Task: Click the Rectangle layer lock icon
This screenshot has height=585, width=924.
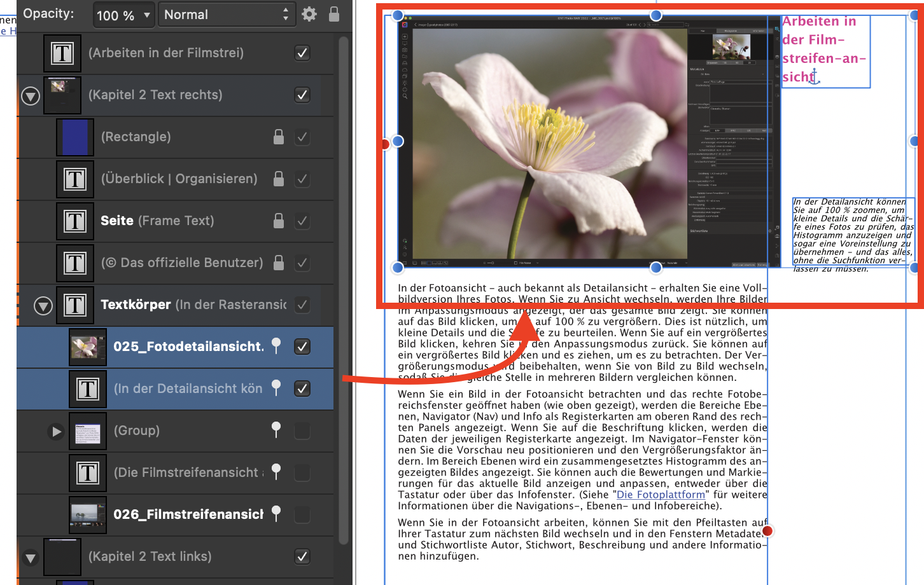Action: (x=279, y=137)
